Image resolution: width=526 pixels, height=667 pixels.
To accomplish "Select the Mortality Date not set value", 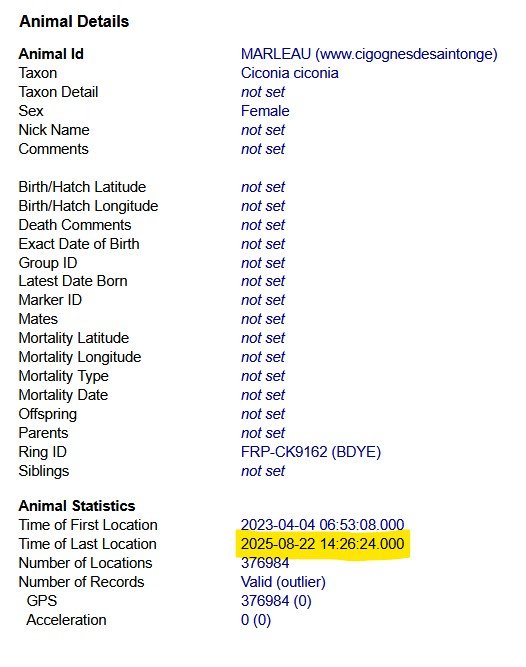I will (x=263, y=395).
